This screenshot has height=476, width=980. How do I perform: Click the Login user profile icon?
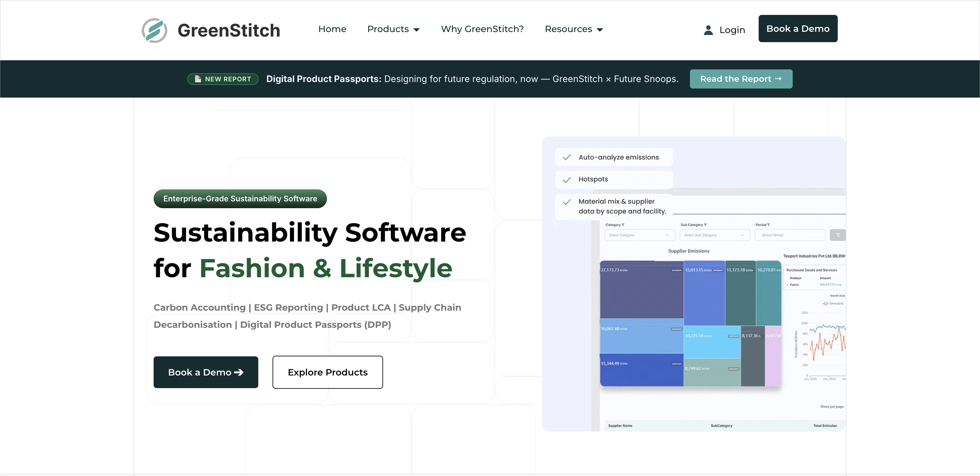708,30
